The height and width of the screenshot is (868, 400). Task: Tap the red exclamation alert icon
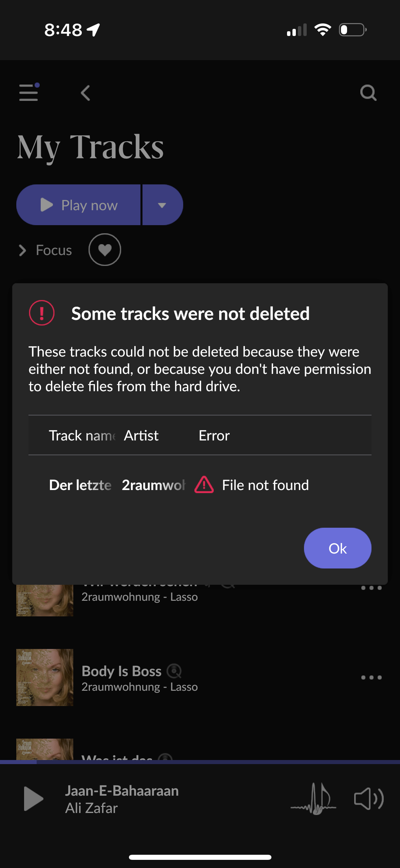click(42, 313)
